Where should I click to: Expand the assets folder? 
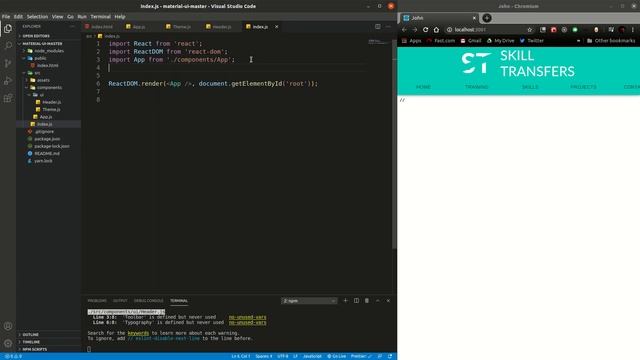[43, 80]
